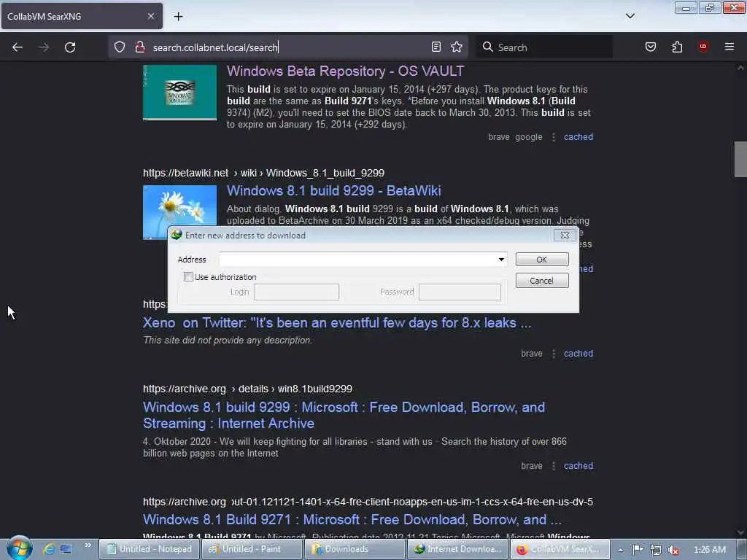Open the extensions puzzle icon
The width and height of the screenshot is (747, 560).
[677, 47]
